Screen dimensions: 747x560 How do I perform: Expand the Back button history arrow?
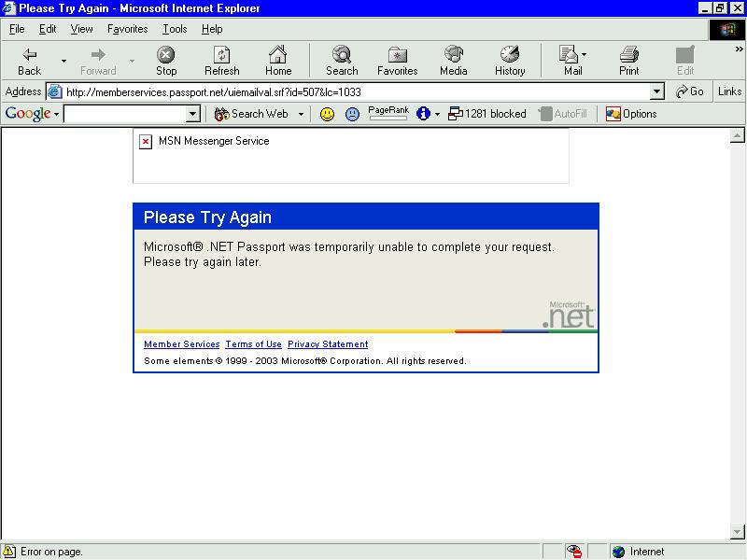click(63, 61)
